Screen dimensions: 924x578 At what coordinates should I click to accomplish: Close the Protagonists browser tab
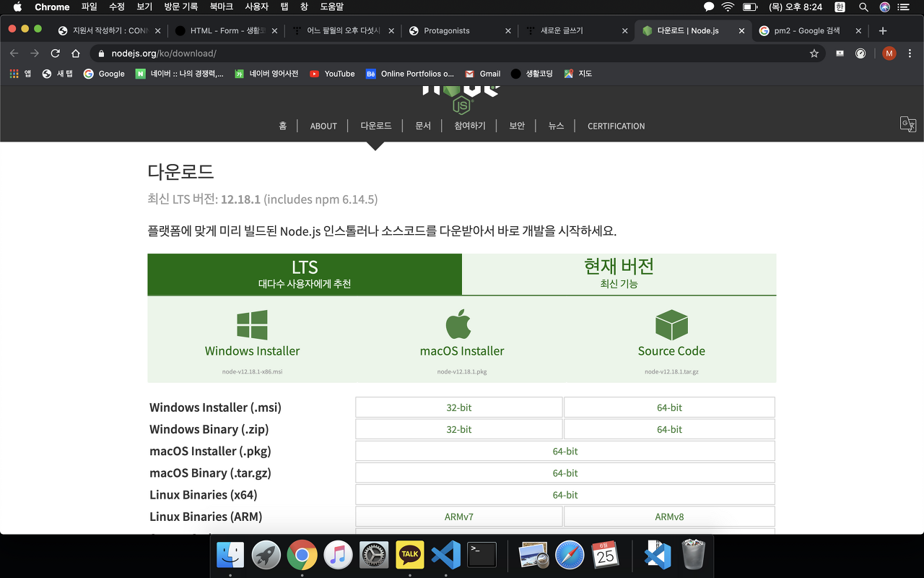pyautogui.click(x=508, y=31)
